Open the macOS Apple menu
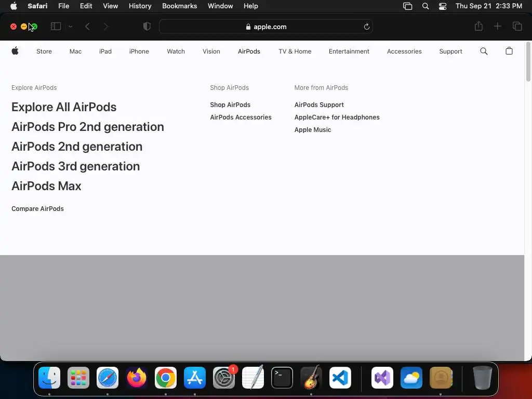The width and height of the screenshot is (532, 399). (14, 6)
